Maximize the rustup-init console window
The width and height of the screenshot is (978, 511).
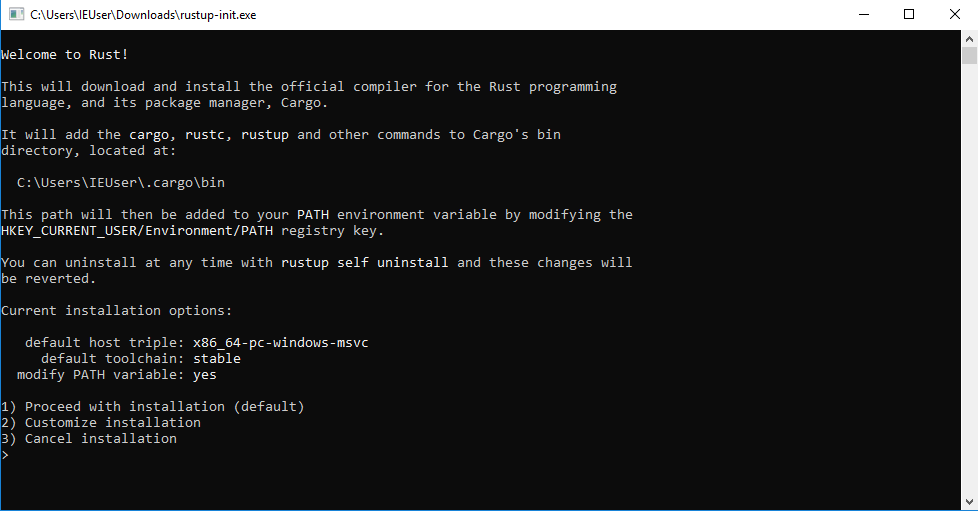click(909, 14)
